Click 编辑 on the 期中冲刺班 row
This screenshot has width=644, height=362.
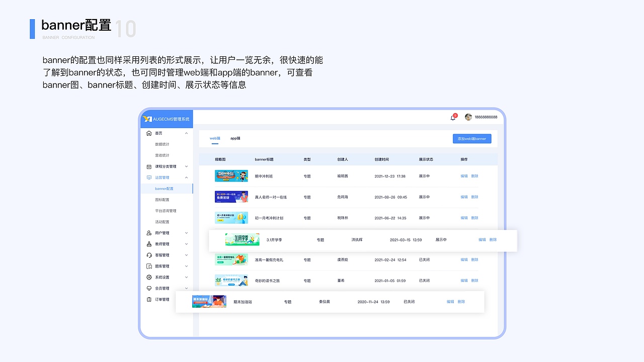(463, 175)
